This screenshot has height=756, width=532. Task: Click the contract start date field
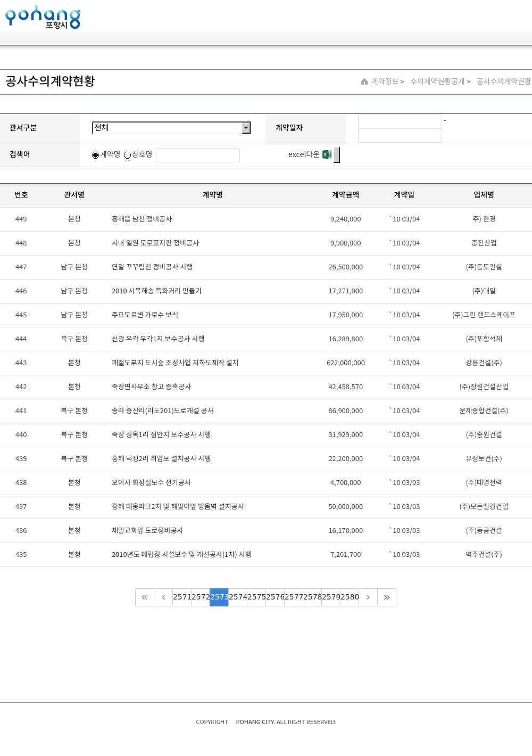coord(400,121)
